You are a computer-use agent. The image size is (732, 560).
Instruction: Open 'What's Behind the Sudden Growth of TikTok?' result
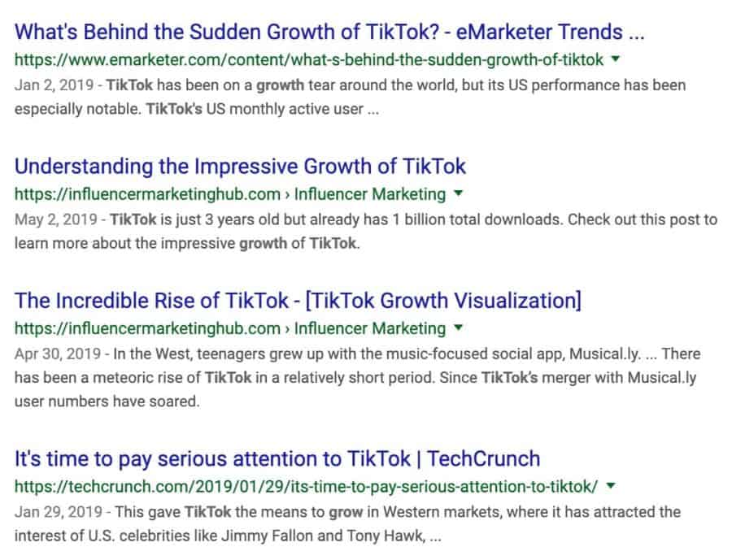329,33
